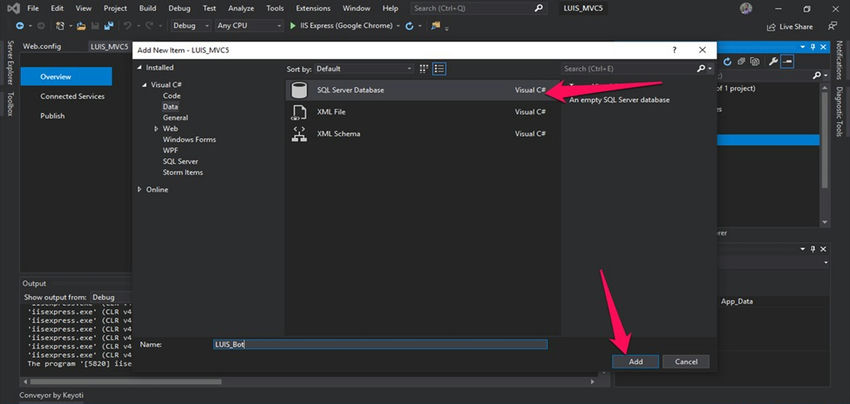Screen dimensions: 850x404
Task: Switch to the Web.config tab
Action: point(42,47)
